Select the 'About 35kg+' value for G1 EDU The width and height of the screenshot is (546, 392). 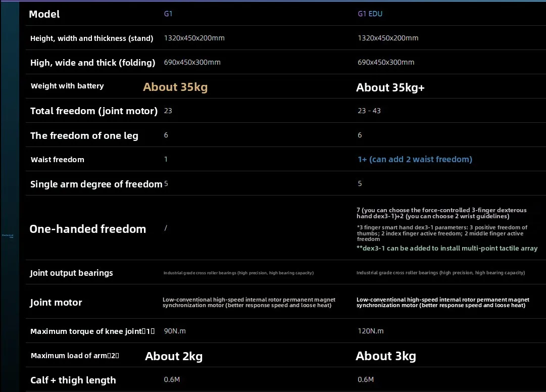coord(390,88)
